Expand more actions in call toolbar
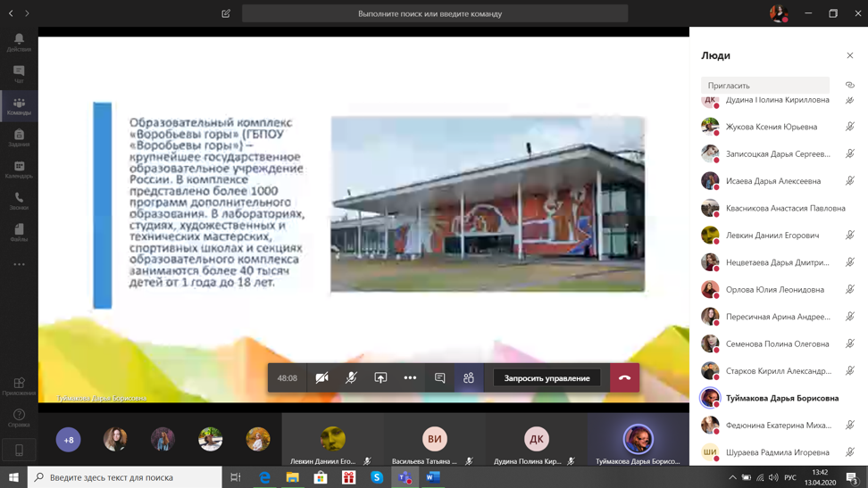This screenshot has width=868, height=488. pos(410,378)
